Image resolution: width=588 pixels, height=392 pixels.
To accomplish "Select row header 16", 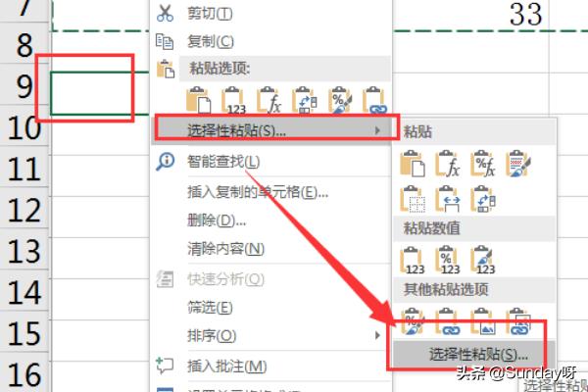I will [x=24, y=374].
